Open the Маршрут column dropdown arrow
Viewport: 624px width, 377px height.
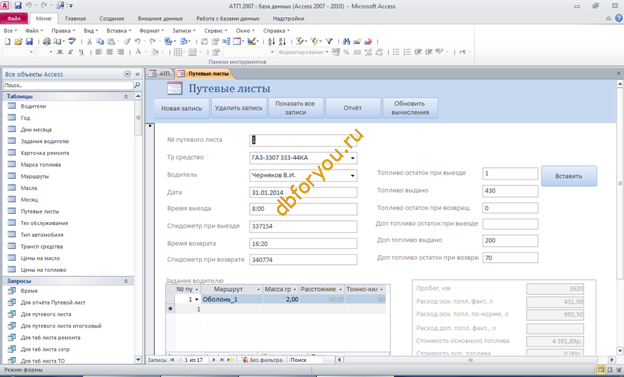tap(258, 289)
